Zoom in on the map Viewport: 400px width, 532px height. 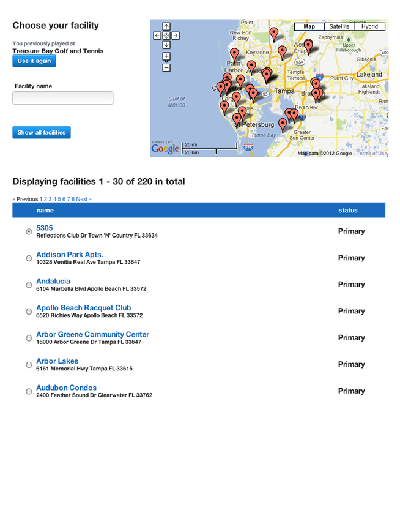click(166, 57)
